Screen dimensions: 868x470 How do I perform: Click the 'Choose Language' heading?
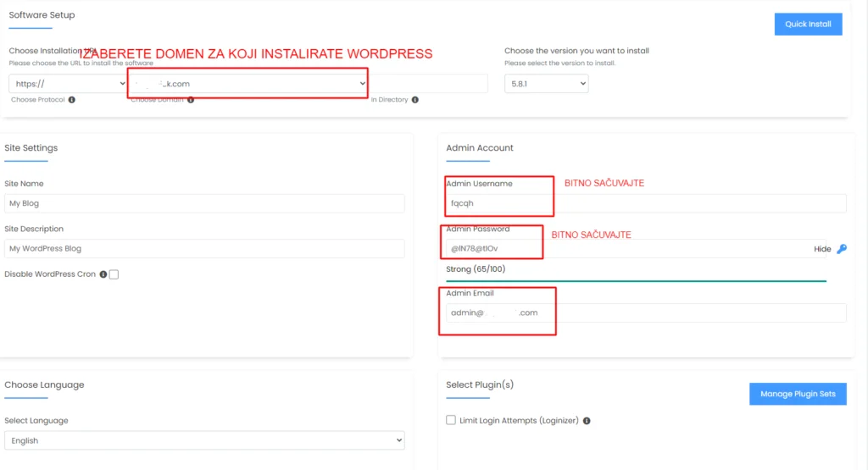(x=44, y=384)
